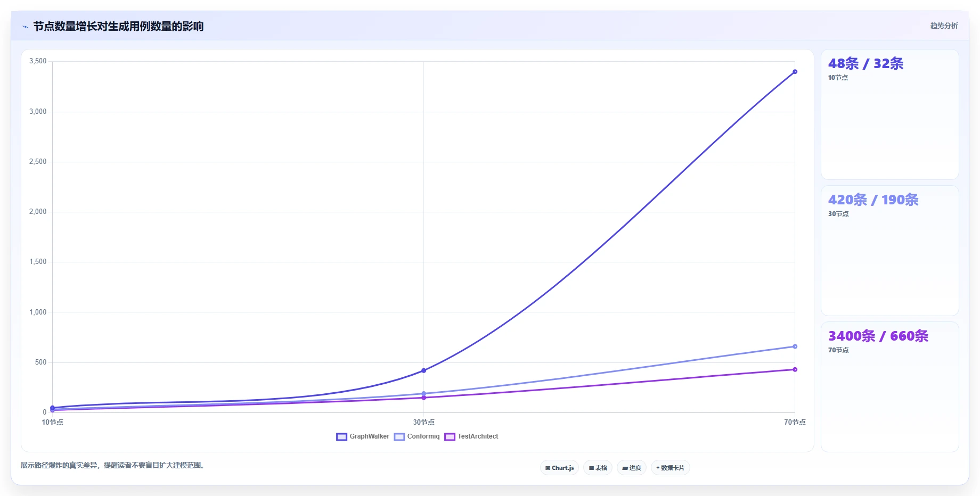Click the 70节点 card caption
This screenshot has width=980, height=496.
coord(838,350)
